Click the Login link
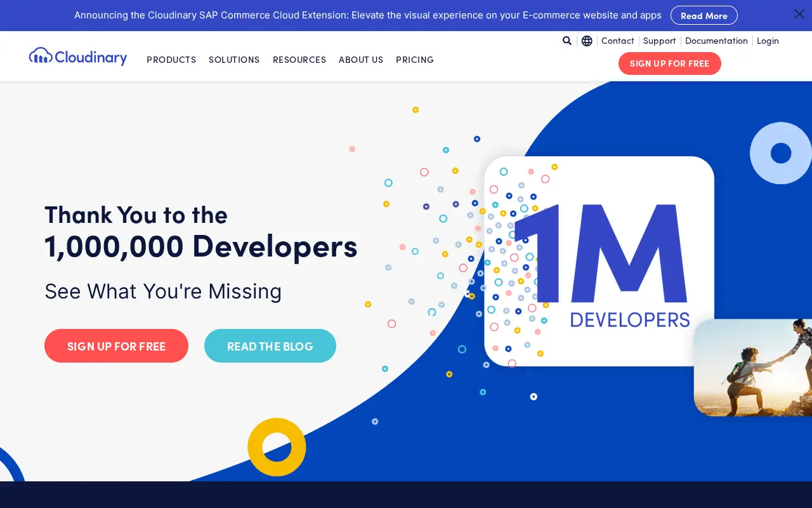 pos(768,41)
